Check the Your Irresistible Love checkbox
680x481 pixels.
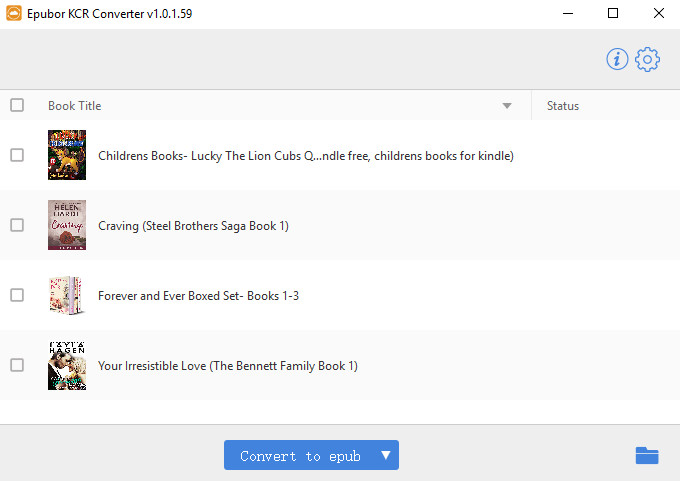click(x=17, y=365)
